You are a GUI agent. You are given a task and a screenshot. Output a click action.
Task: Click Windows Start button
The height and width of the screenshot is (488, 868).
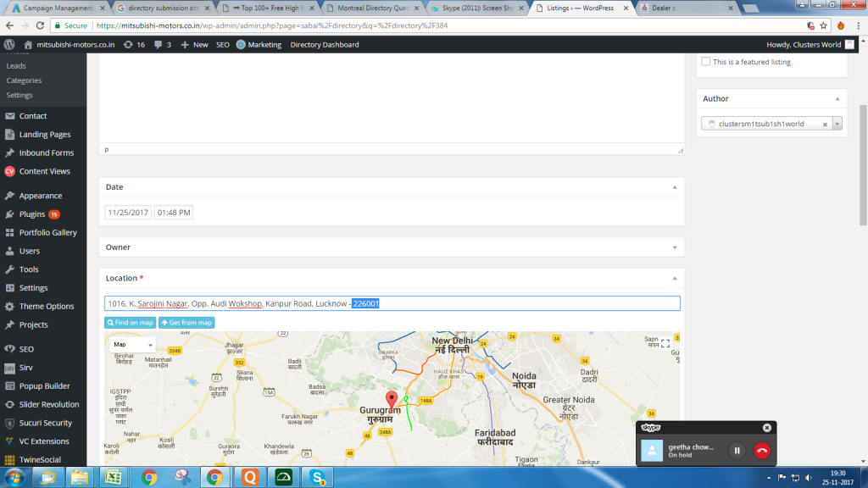[14, 478]
